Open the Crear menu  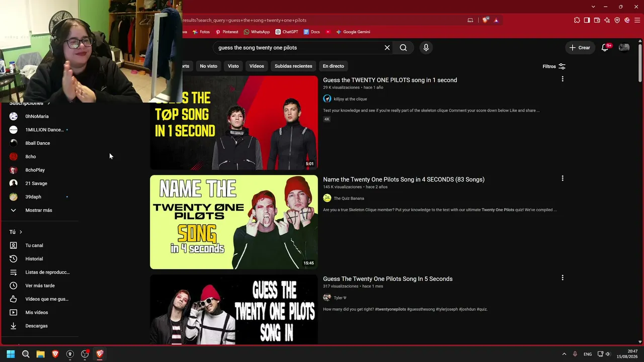580,48
